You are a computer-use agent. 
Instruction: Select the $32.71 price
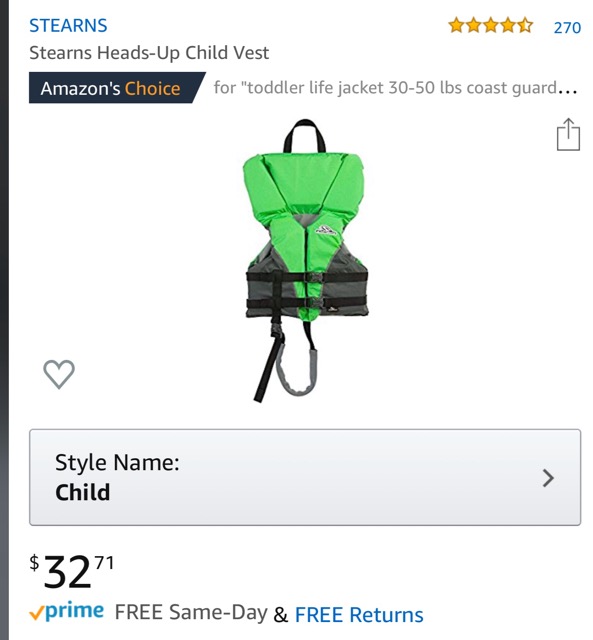pos(71,571)
